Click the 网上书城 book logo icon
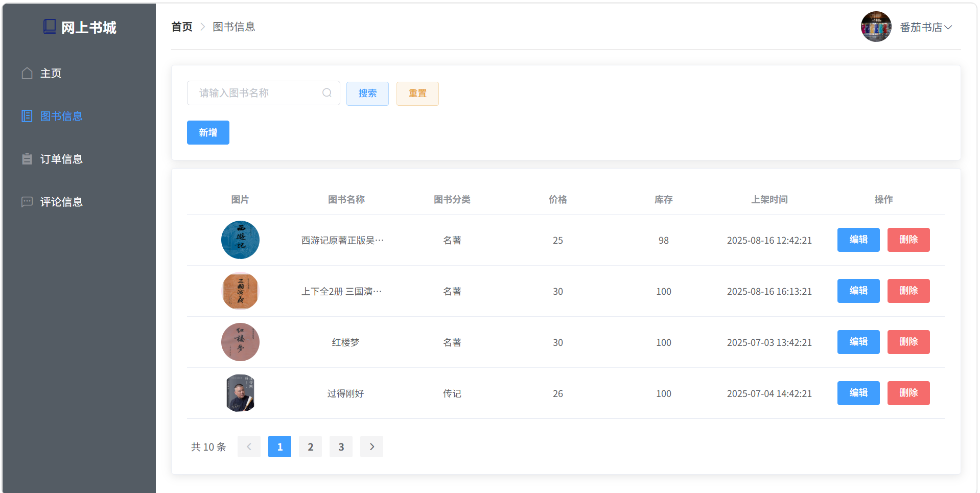Screen dimensions: 980x493 click(x=50, y=27)
